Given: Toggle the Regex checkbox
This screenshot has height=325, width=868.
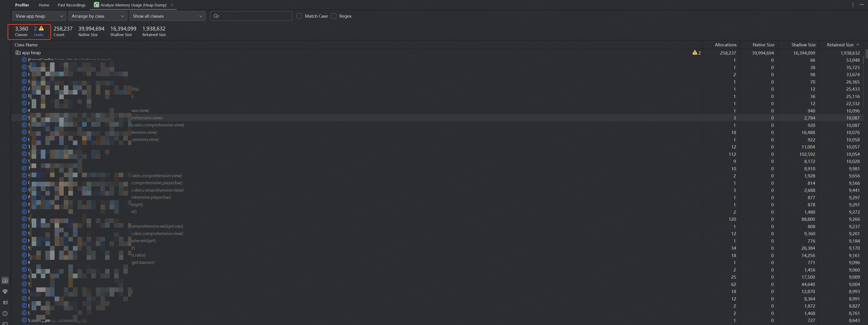Looking at the screenshot, I should pos(334,16).
